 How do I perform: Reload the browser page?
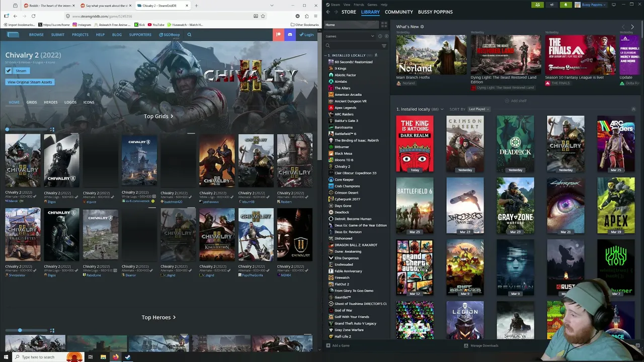click(33, 16)
